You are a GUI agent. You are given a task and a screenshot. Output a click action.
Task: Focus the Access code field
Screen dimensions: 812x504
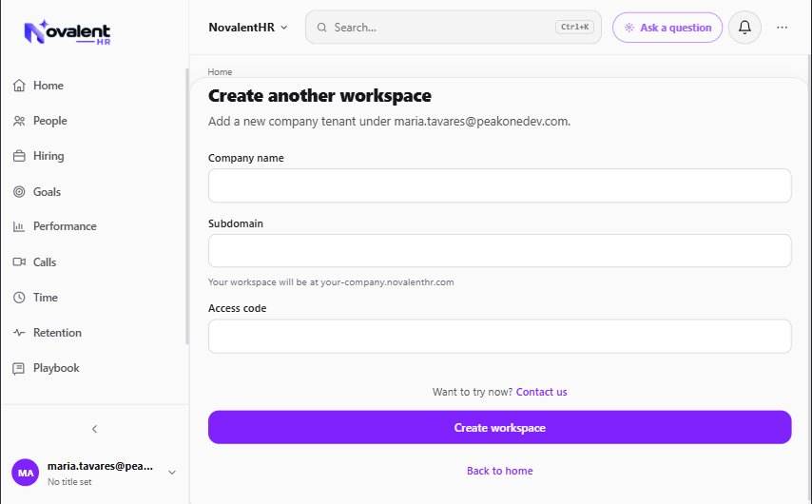click(500, 337)
